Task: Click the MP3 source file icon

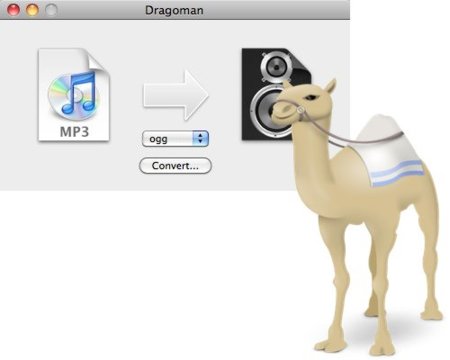Action: coord(74,95)
